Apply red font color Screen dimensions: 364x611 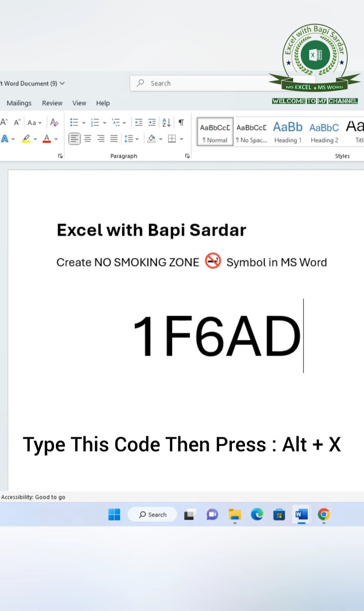tap(47, 139)
